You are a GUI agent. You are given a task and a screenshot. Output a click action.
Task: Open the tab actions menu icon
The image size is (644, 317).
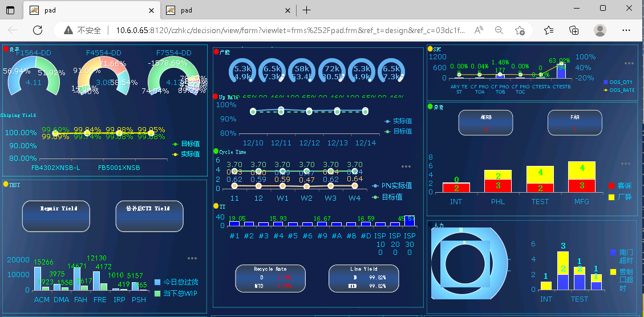(10, 10)
